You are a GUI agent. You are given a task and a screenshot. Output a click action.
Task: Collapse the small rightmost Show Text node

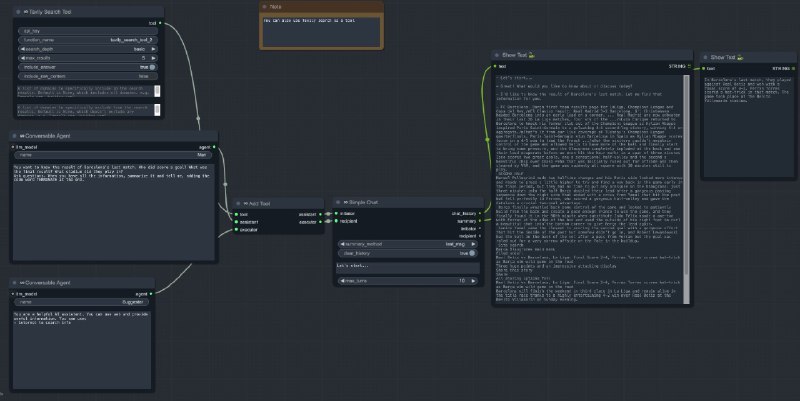pyautogui.click(x=706, y=58)
